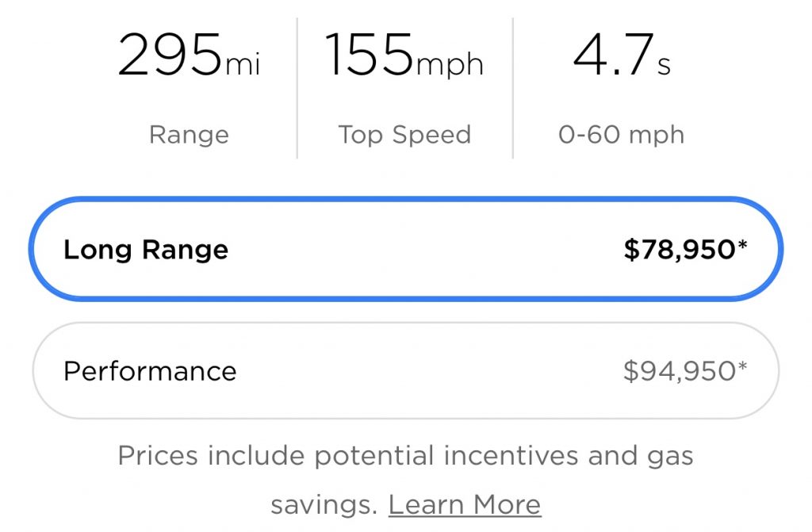Viewport: 812px width, 532px height.
Task: Select the Long Range trim option
Action: pyautogui.click(x=406, y=249)
